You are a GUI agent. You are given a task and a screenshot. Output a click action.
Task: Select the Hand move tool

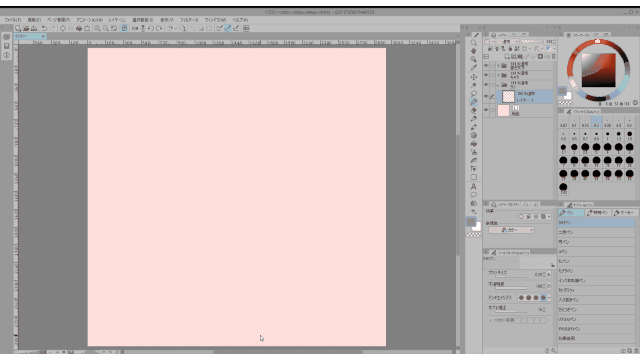tap(473, 51)
